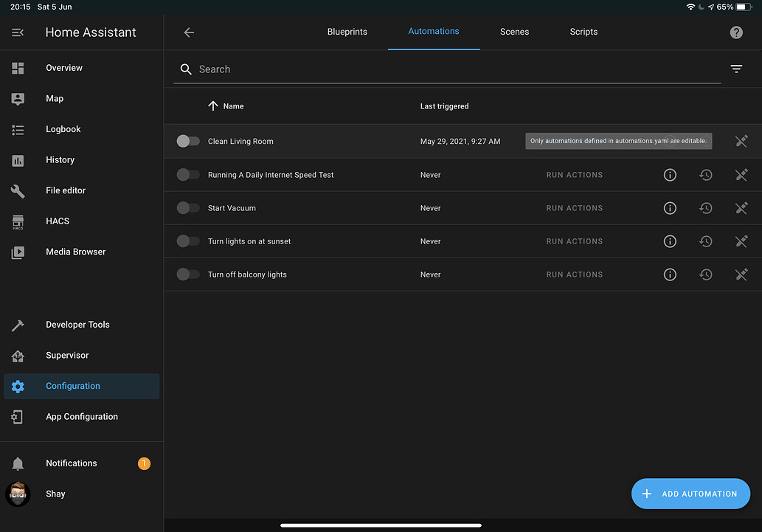
Task: Collapse the sidebar with the hamburger icon
Action: tap(17, 32)
